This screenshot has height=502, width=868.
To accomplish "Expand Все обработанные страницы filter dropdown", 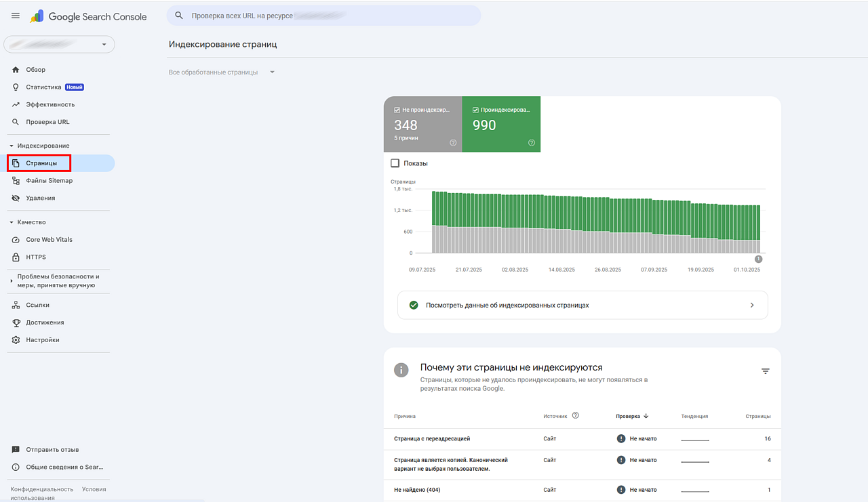I will tap(222, 72).
